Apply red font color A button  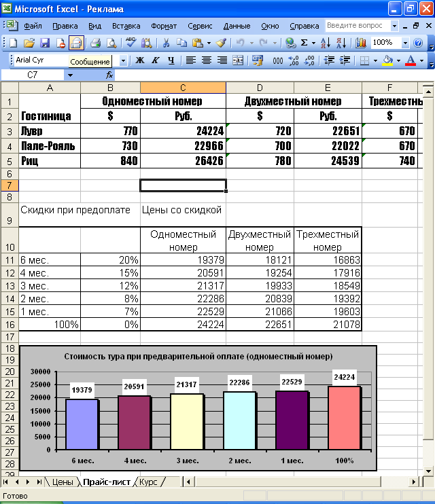411,60
